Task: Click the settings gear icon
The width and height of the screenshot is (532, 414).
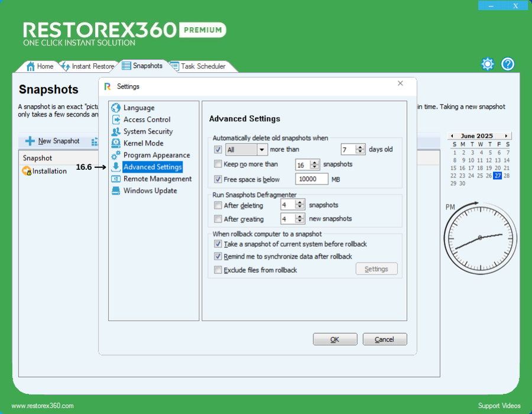Action: click(487, 64)
